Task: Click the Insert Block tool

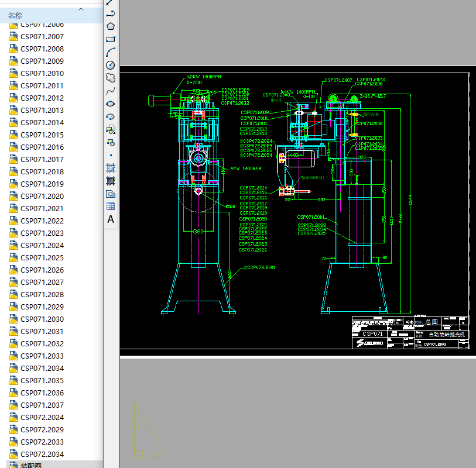Action: tap(110, 129)
